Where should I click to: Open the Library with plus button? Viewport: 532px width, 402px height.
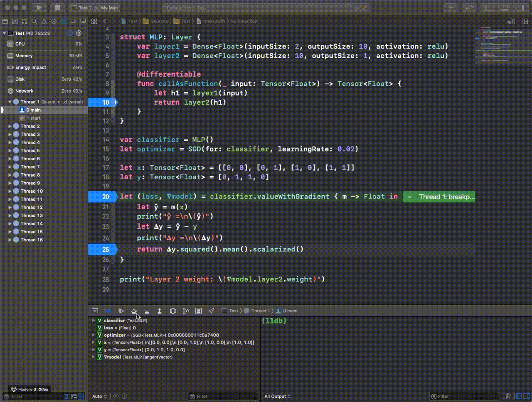451,7
